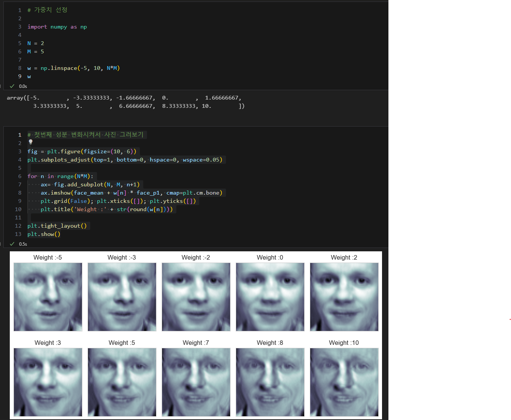Viewport: 511px width, 420px height.
Task: Click the 'M = 5' code line
Action: (x=36, y=51)
